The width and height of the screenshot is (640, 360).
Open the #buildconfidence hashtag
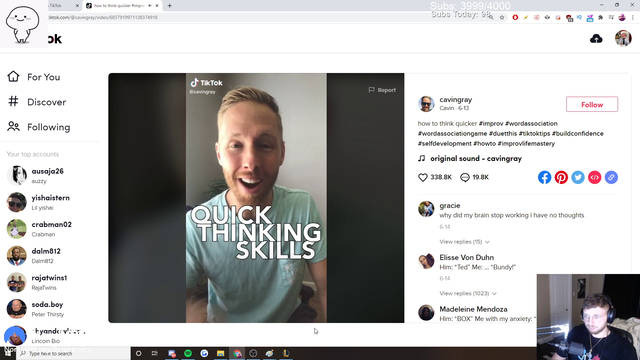click(578, 133)
